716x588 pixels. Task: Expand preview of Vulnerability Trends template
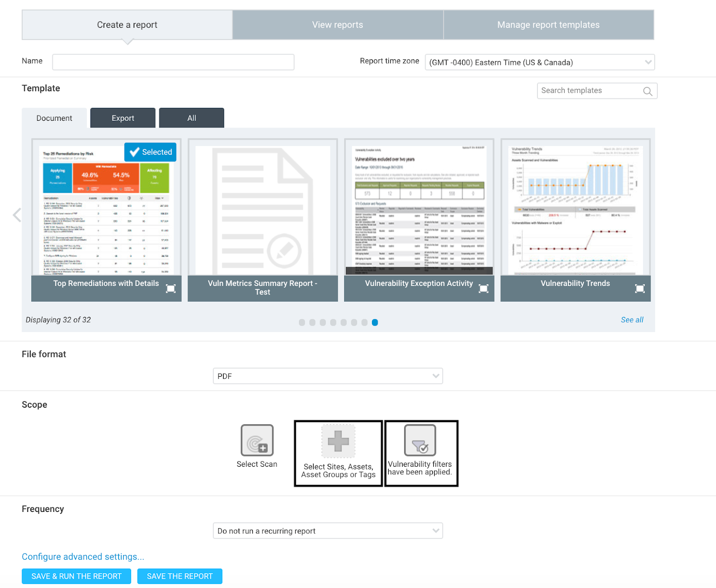click(639, 289)
